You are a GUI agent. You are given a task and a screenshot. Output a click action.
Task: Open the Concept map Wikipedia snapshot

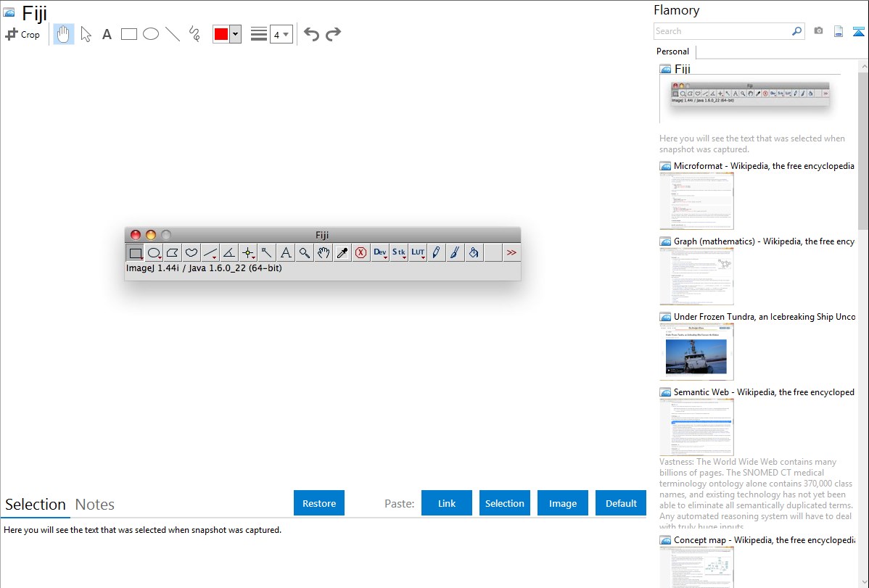696,567
